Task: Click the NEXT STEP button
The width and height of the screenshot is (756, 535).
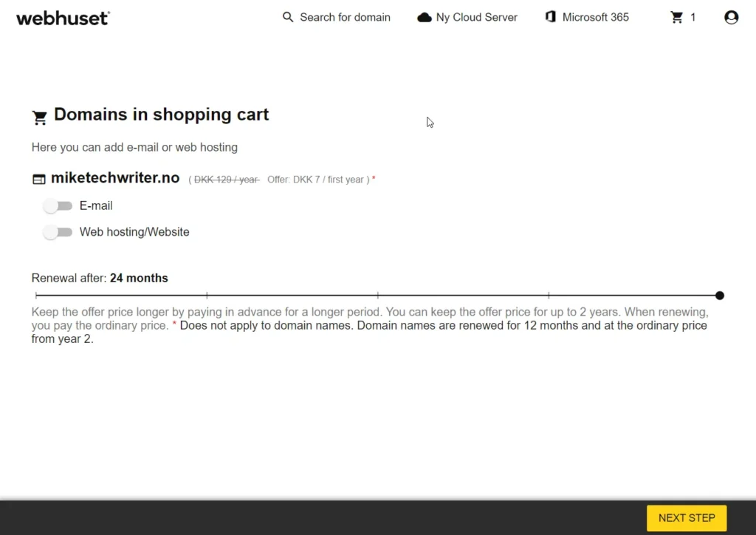Action: coord(686,518)
